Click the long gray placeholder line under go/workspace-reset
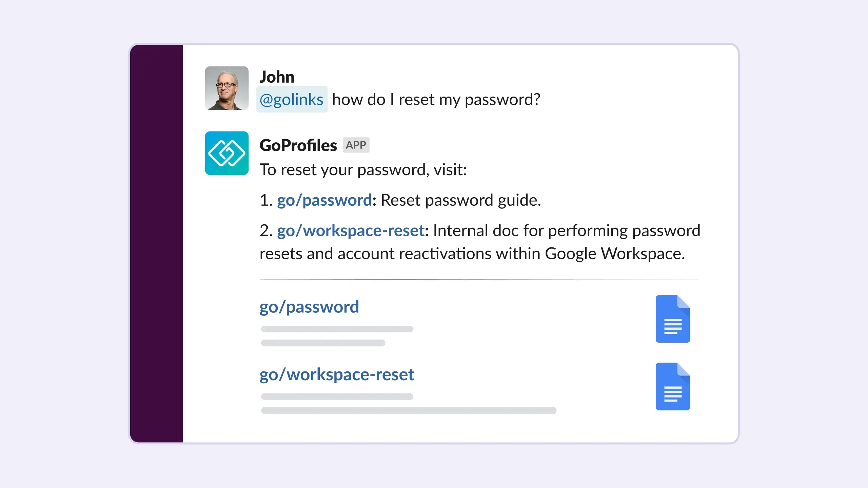This screenshot has height=488, width=868. (x=409, y=410)
